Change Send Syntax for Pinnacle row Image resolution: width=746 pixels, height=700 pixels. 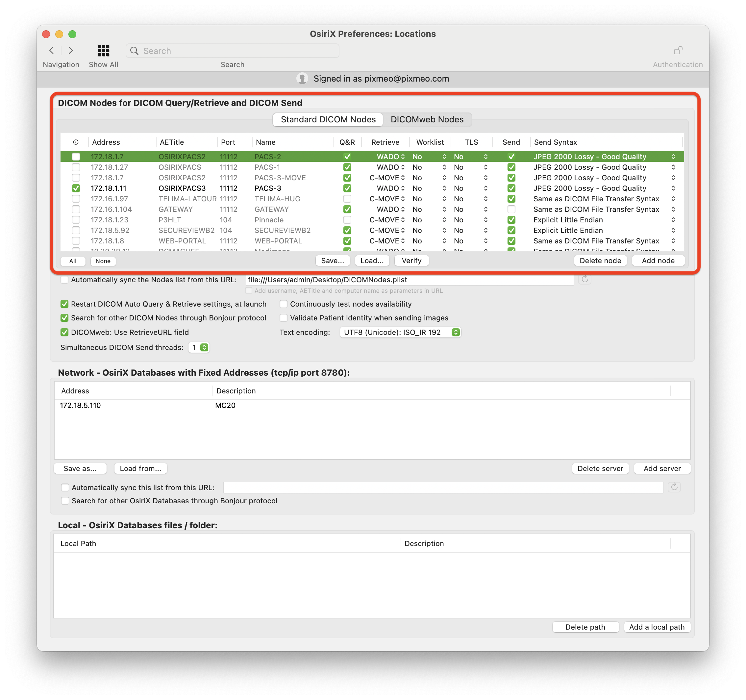pyautogui.click(x=604, y=220)
